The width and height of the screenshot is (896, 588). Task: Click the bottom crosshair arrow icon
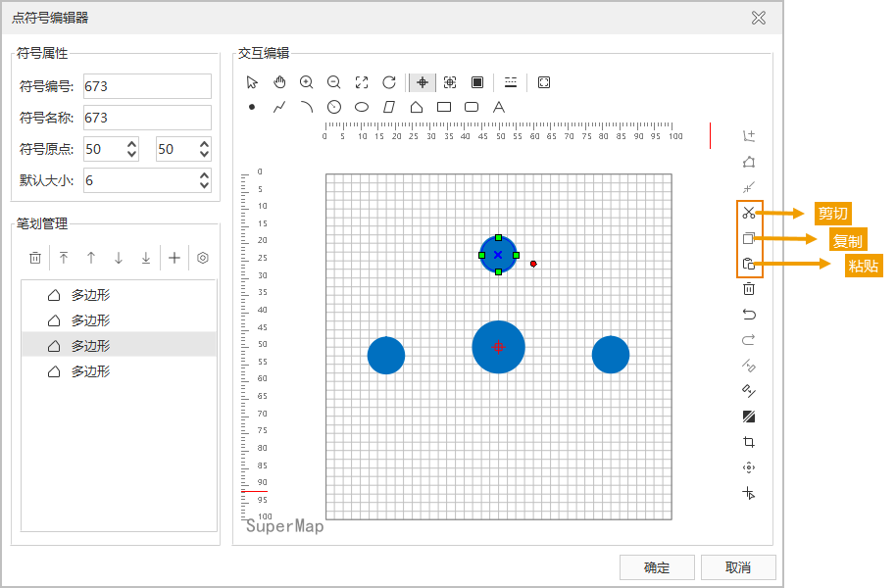coord(749,493)
